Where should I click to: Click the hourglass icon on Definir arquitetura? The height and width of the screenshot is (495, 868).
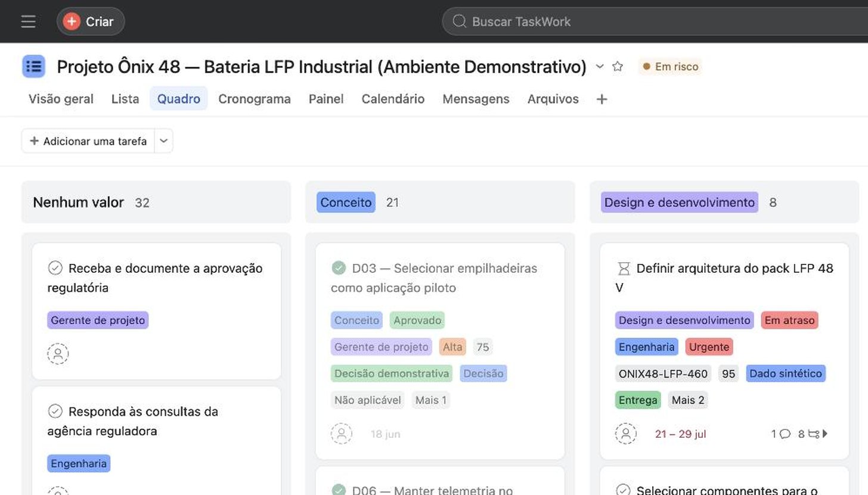coord(623,268)
